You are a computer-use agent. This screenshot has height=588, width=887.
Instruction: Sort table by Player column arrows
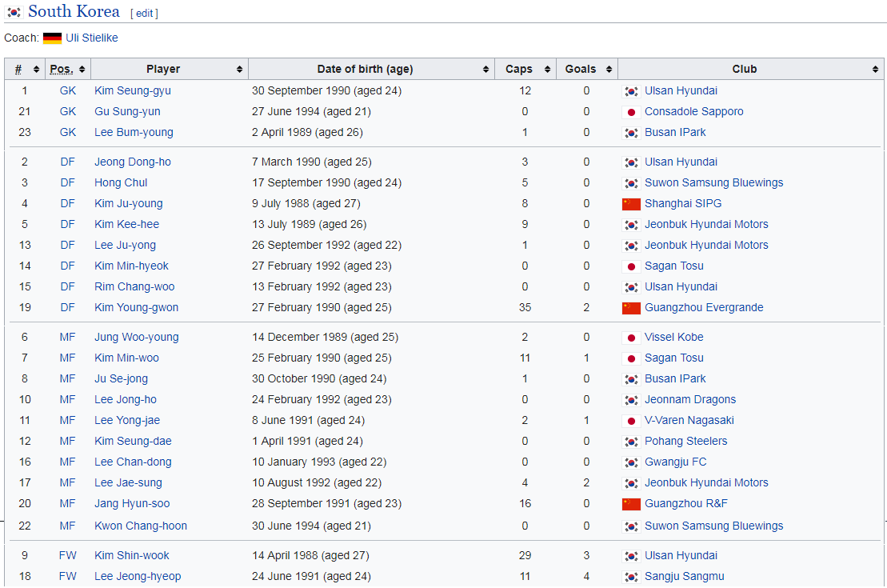tap(239, 69)
